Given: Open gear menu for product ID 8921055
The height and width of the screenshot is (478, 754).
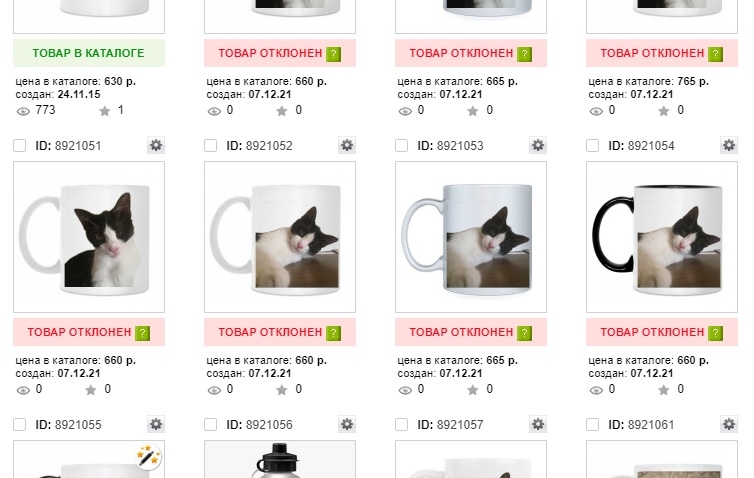Looking at the screenshot, I should pyautogui.click(x=156, y=425).
